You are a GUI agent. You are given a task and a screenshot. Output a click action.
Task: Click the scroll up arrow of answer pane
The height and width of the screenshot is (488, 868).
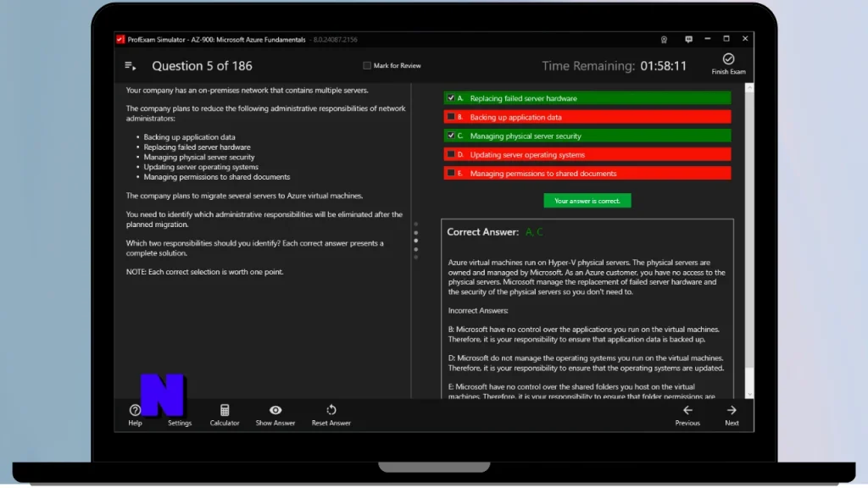pyautogui.click(x=749, y=87)
